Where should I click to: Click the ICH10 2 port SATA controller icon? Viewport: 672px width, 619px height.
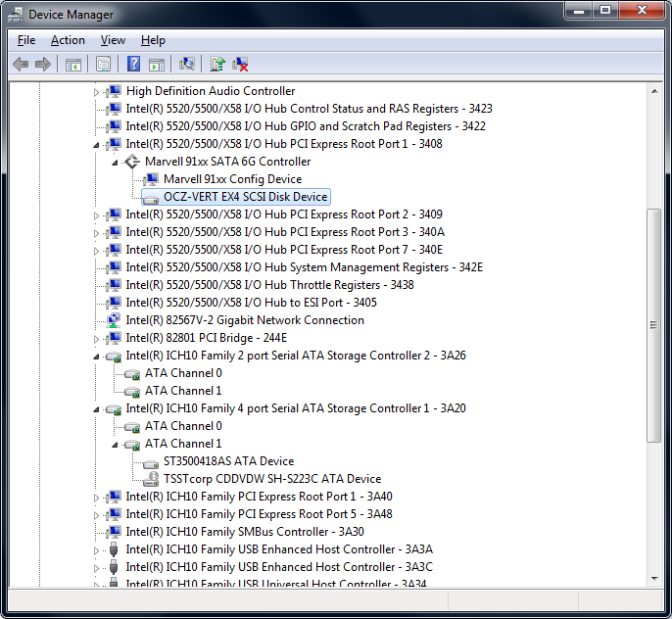point(114,356)
